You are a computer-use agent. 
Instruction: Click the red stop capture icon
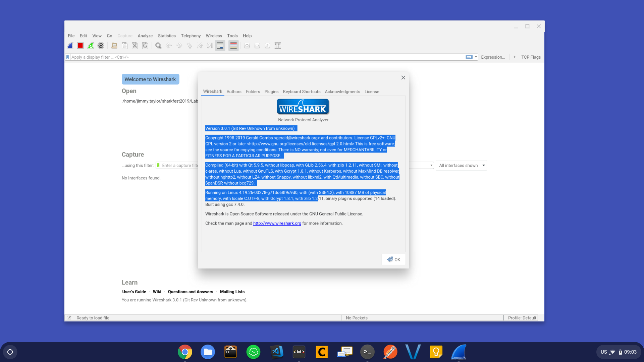click(80, 46)
